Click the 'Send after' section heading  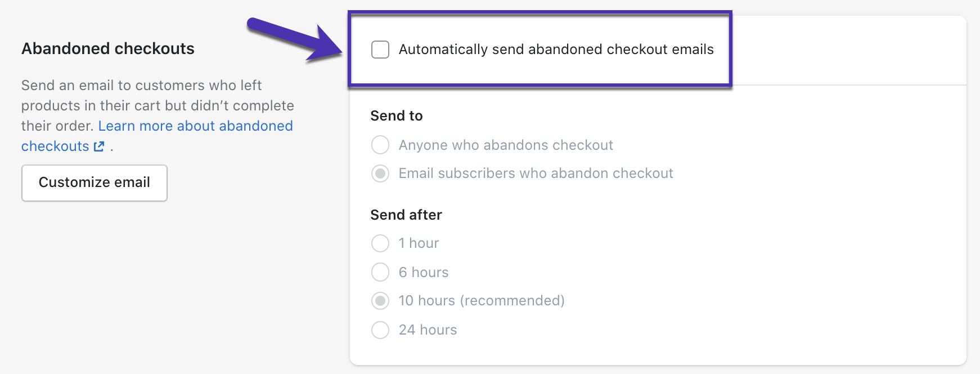(406, 215)
